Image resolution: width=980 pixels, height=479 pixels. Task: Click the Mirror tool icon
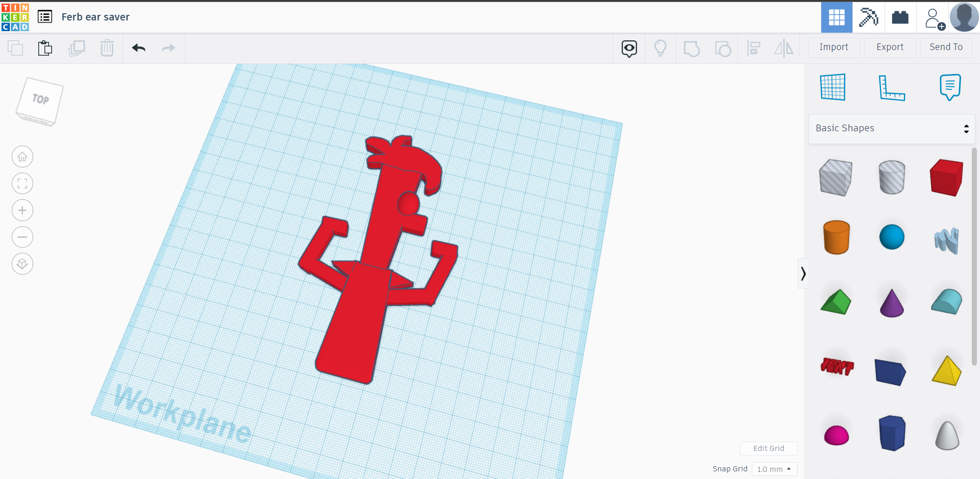pos(784,49)
